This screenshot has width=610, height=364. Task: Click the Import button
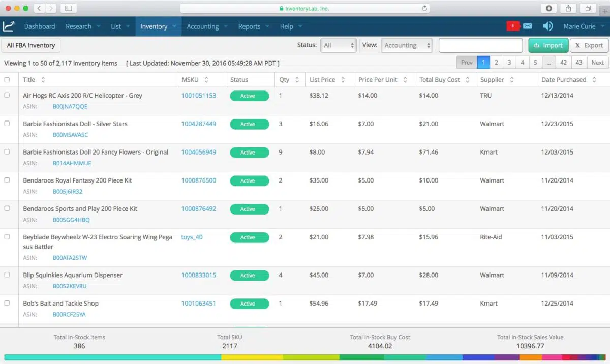click(548, 45)
